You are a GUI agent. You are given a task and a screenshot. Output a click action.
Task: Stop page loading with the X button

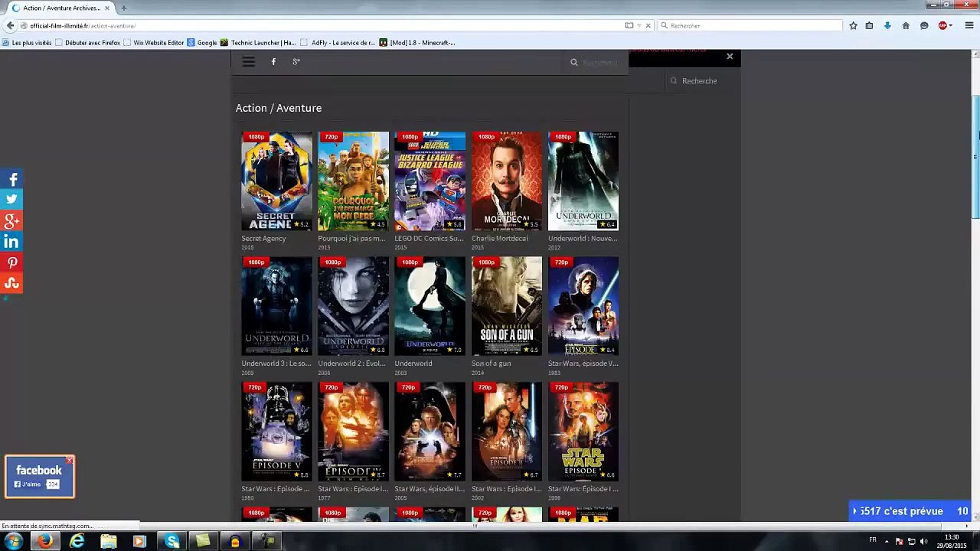point(648,25)
